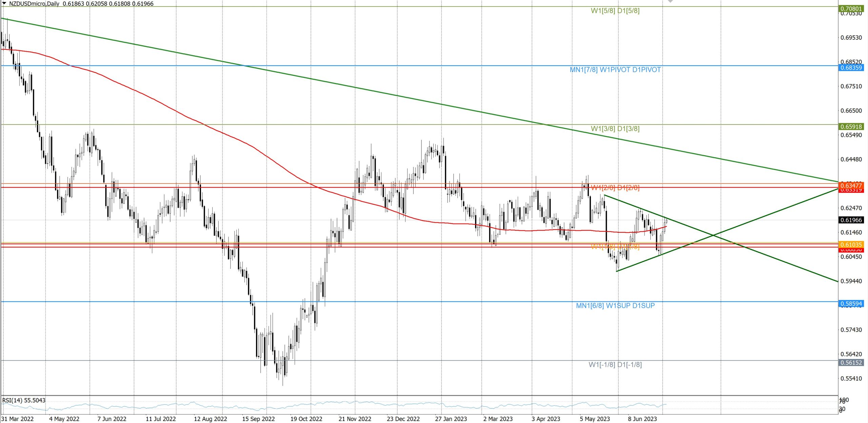This screenshot has width=868, height=423.
Task: Click the NZDUSDmicro,Daily chart title text
Action: pyautogui.click(x=34, y=4)
